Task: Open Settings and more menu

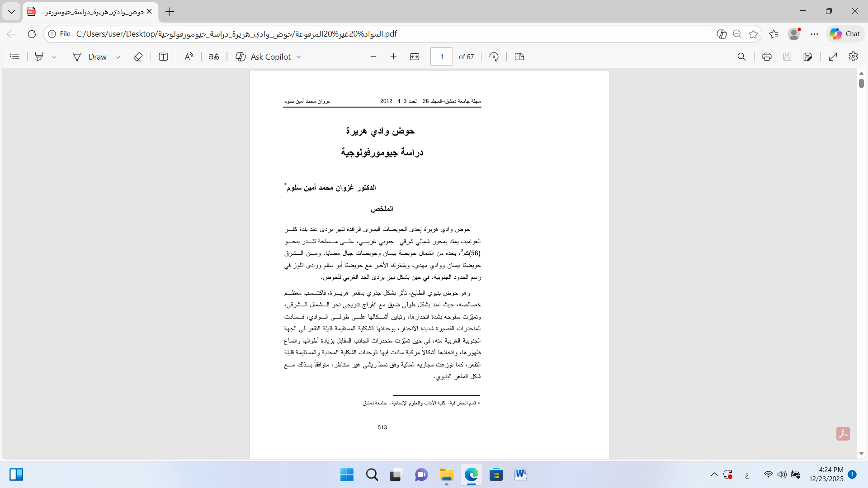Action: click(x=815, y=34)
